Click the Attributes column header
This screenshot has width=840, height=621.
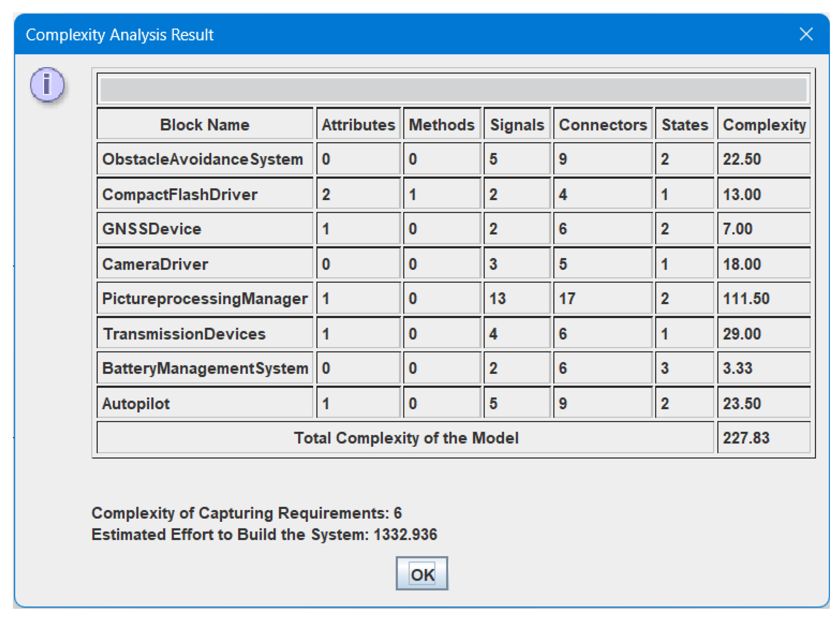(358, 124)
